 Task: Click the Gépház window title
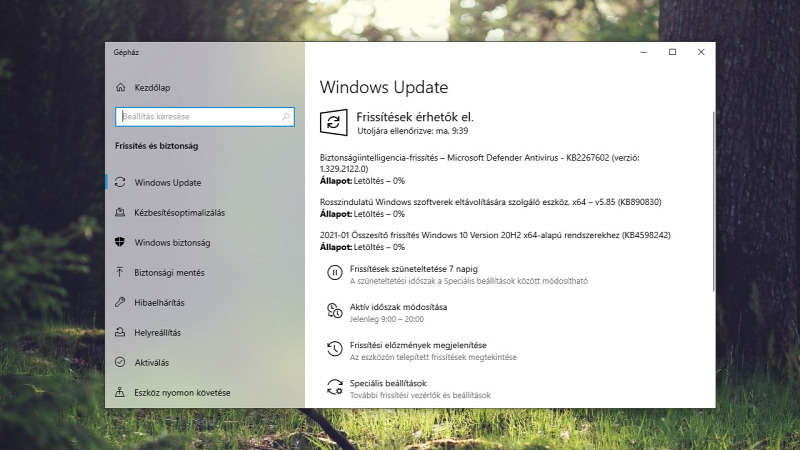pyautogui.click(x=126, y=53)
